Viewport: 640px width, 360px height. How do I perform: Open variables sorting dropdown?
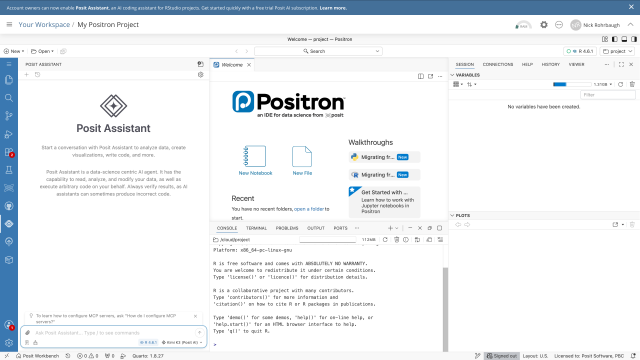coord(471,84)
